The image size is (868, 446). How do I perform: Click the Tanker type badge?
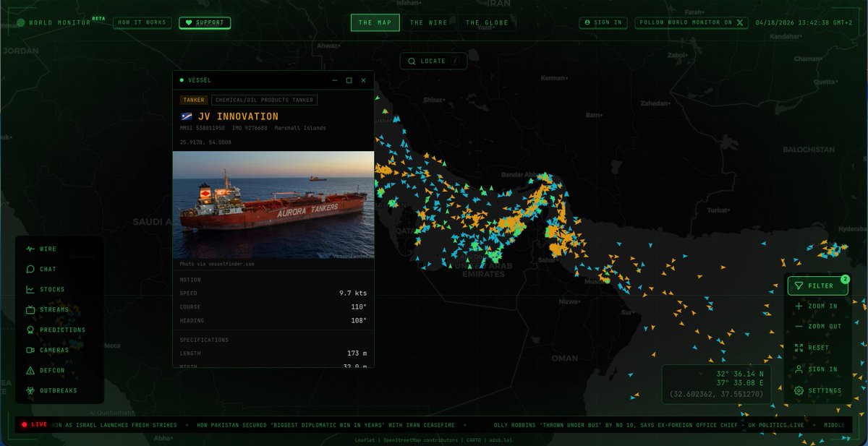[x=194, y=100]
